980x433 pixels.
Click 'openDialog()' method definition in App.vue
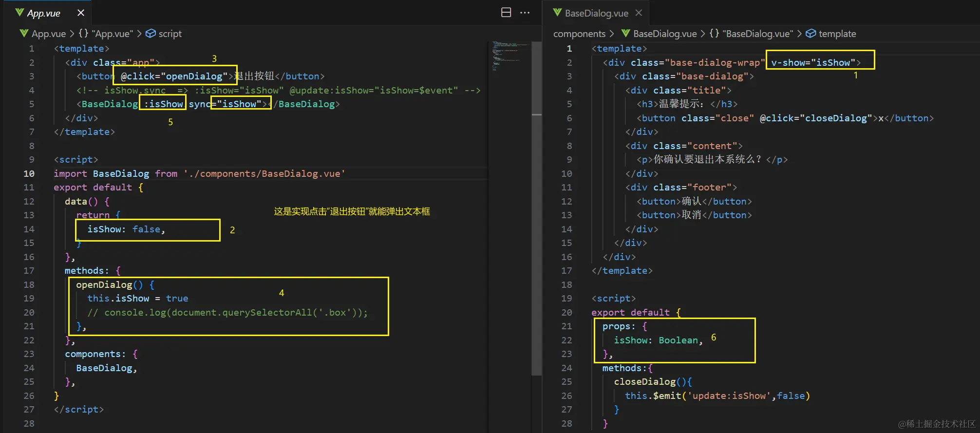coord(110,285)
